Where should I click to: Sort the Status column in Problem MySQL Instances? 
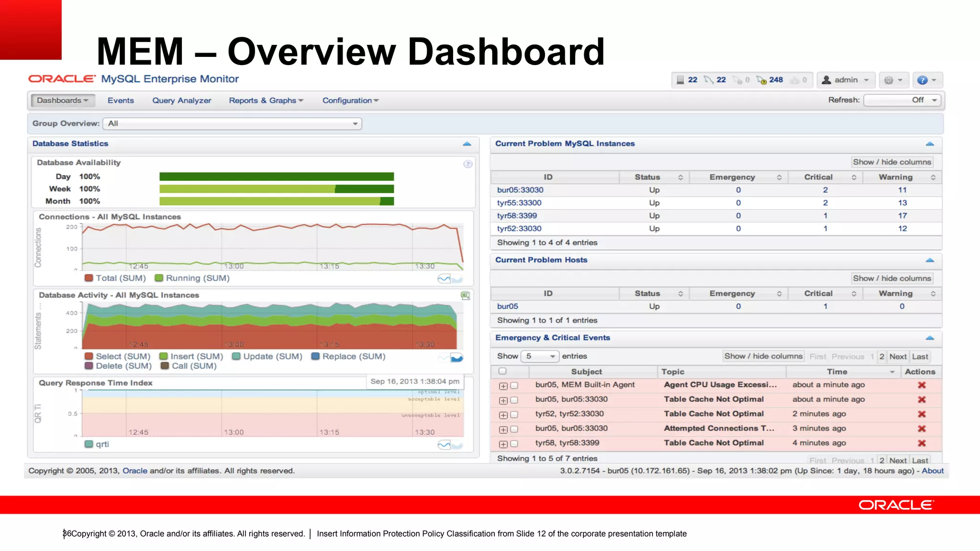pos(680,177)
